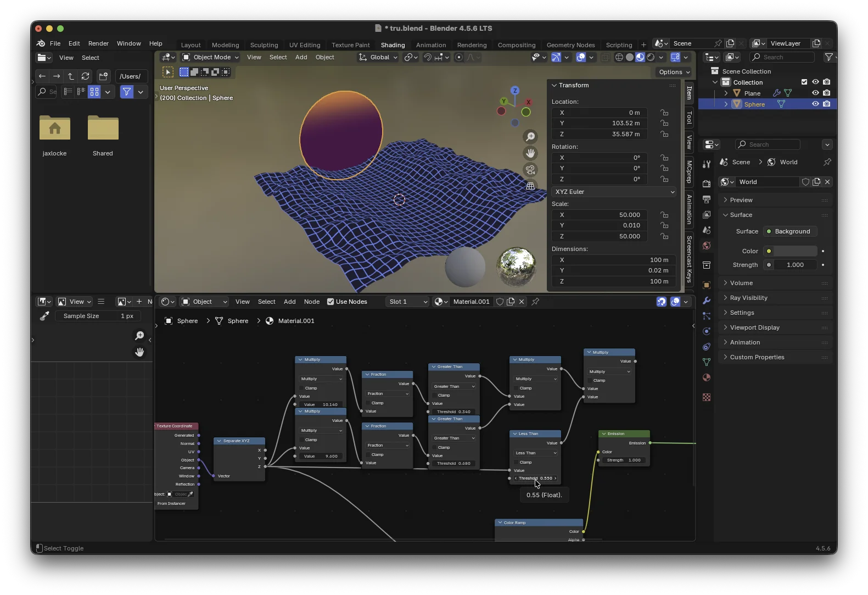
Task: Select rendered viewport shading mode
Action: (651, 57)
